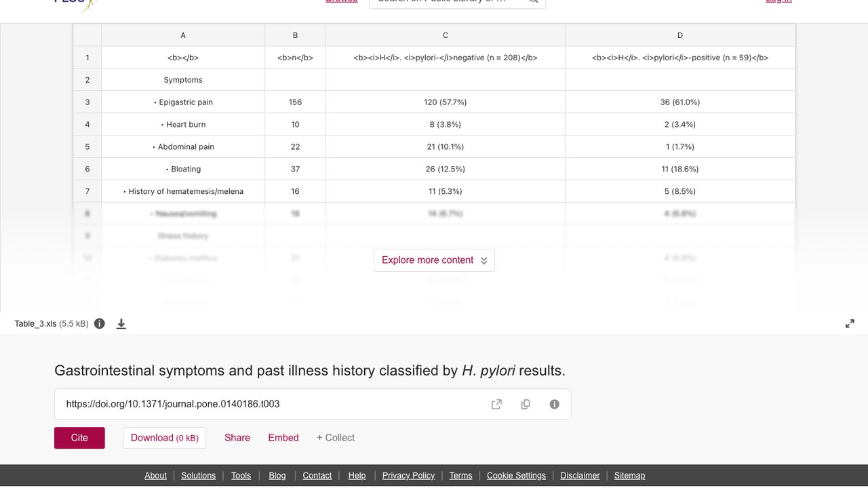
Task: Copy the DOI link to the clipboard
Action: click(x=526, y=404)
